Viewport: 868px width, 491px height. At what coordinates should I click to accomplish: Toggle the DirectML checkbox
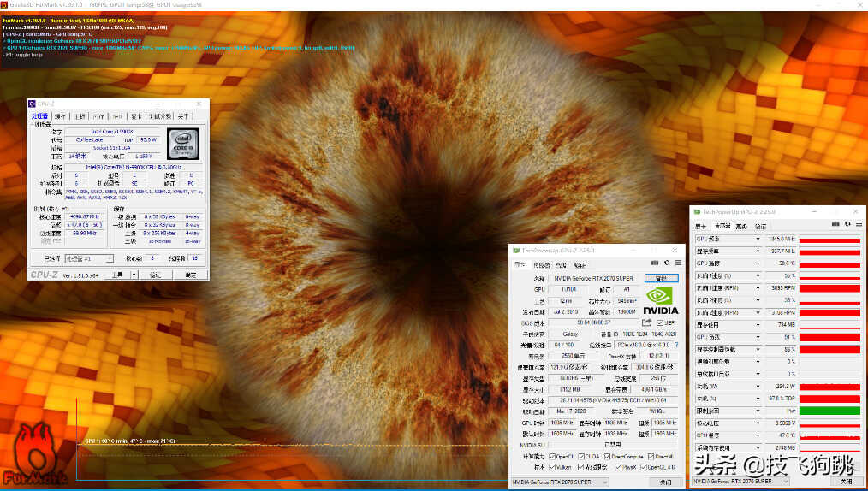651,457
